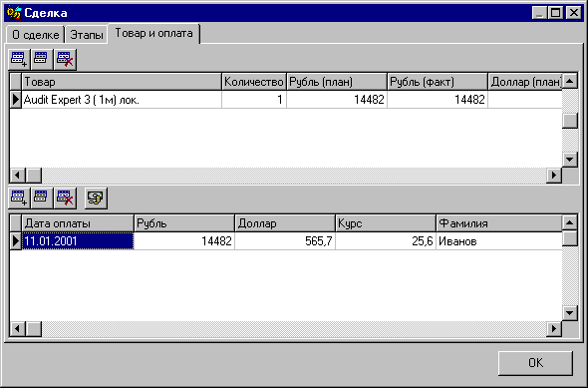Click the payments grid vertical scrollbar thumb

[x=570, y=238]
